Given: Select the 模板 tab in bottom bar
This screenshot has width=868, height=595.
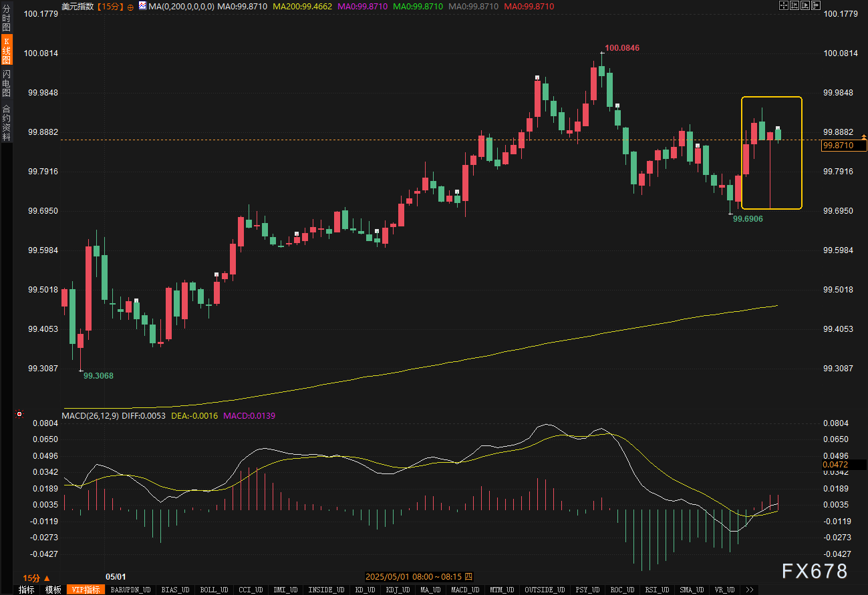Looking at the screenshot, I should [x=53, y=590].
